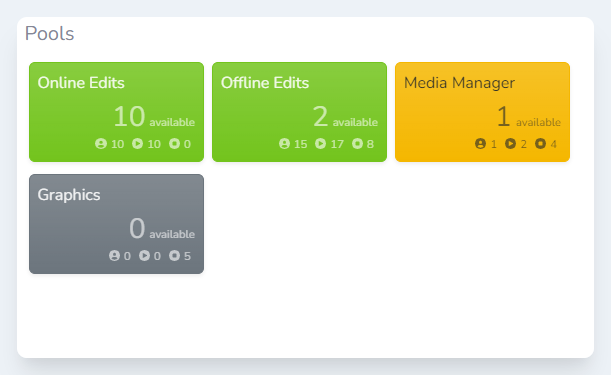Click the play icon in Graphics card
This screenshot has height=375, width=611.
(144, 256)
